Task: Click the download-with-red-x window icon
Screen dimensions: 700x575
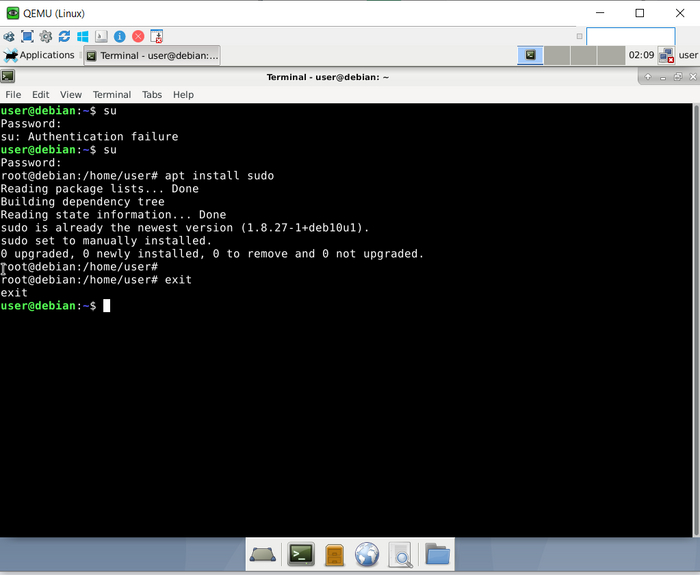Action: coord(156,37)
